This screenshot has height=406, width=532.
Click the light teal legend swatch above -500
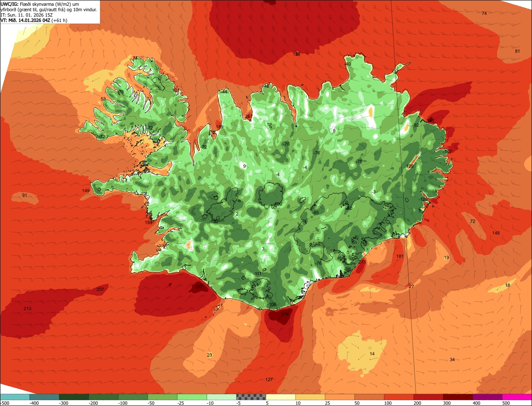(x=15, y=397)
